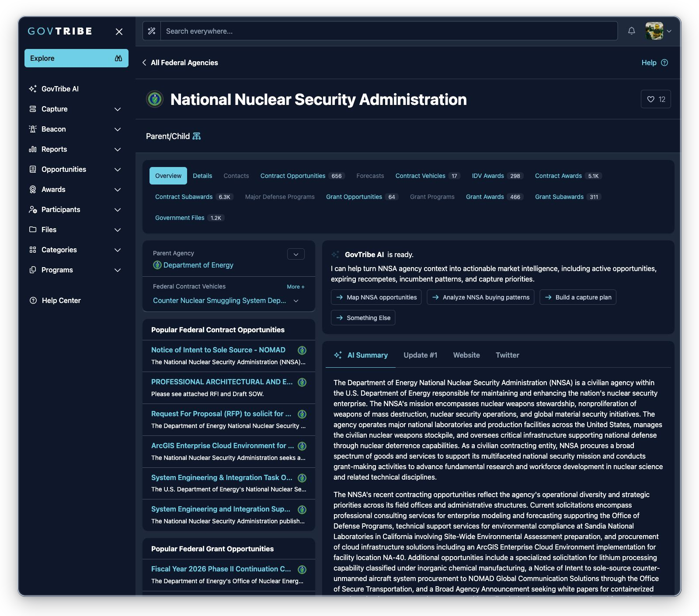Image resolution: width=699 pixels, height=616 pixels.
Task: Open the notifications bell
Action: pyautogui.click(x=631, y=31)
